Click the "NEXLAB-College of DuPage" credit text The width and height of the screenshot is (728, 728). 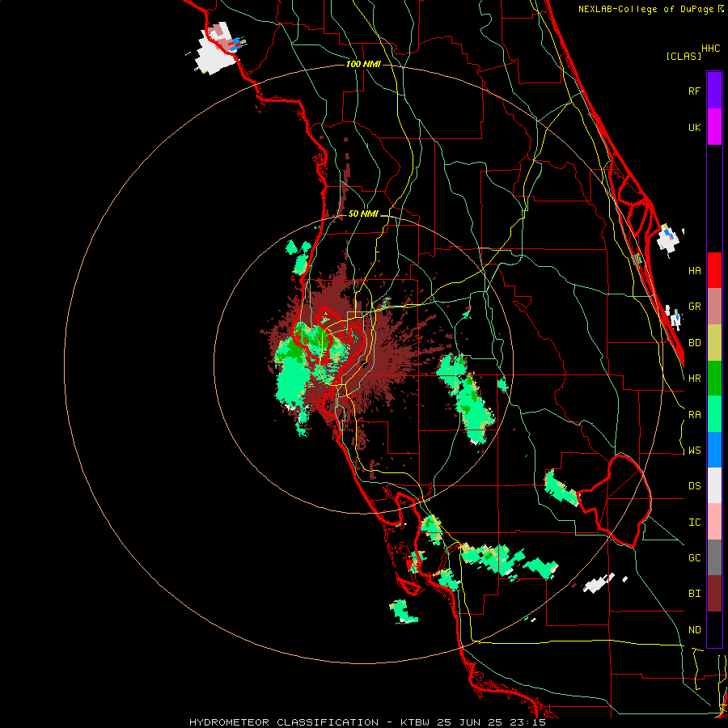coord(646,9)
